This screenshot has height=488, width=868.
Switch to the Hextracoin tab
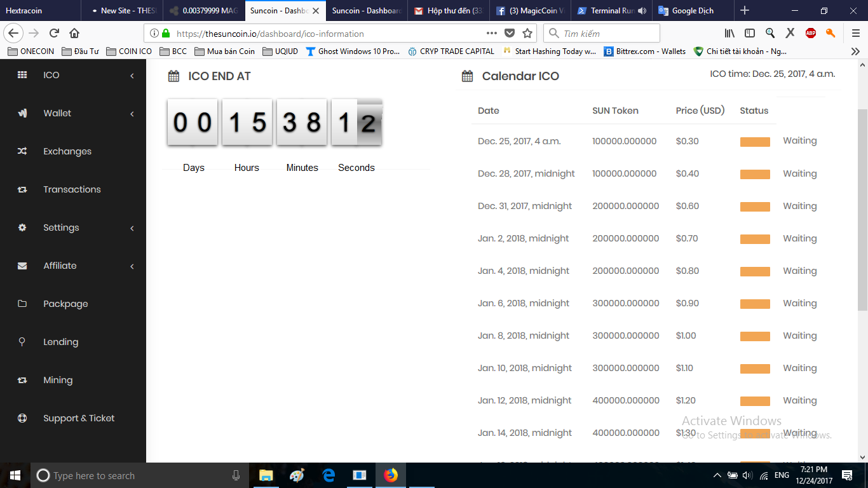coord(41,11)
